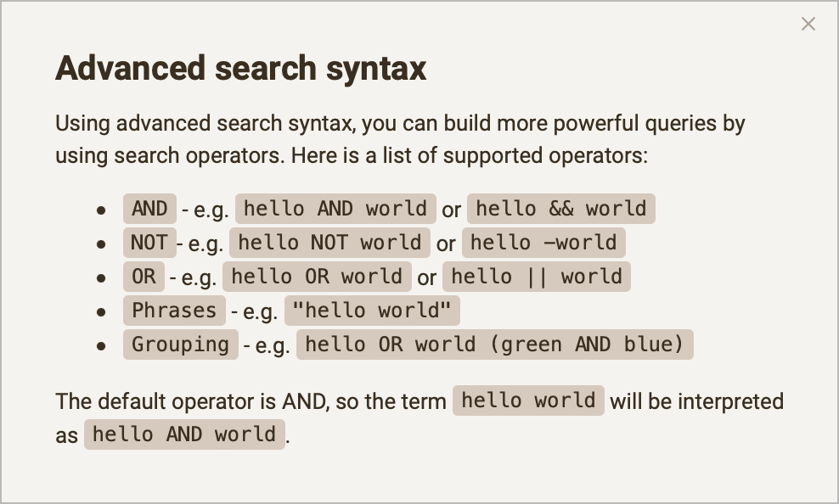Close the Advanced search syntax dialog

(808, 24)
